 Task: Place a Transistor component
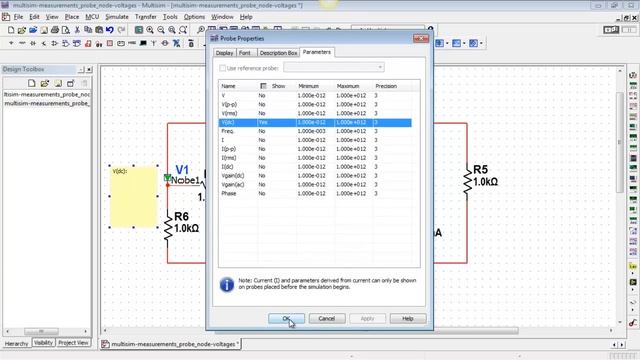(44, 43)
